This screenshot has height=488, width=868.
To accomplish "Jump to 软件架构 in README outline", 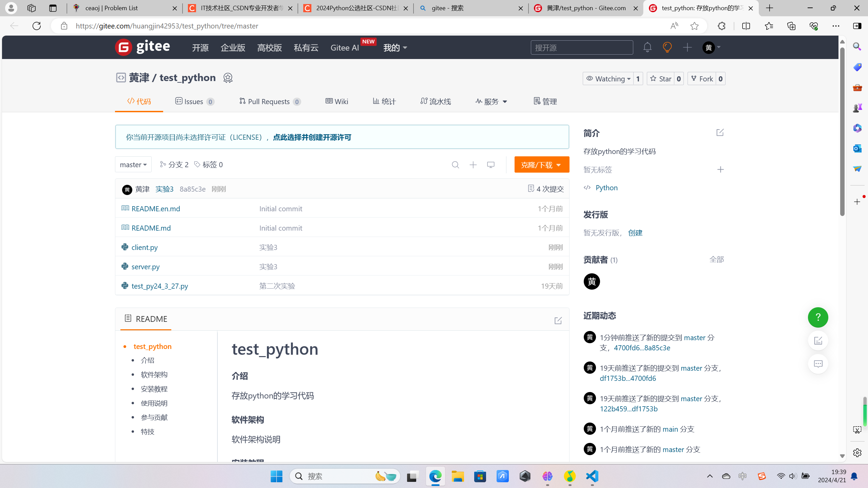I will click(154, 374).
